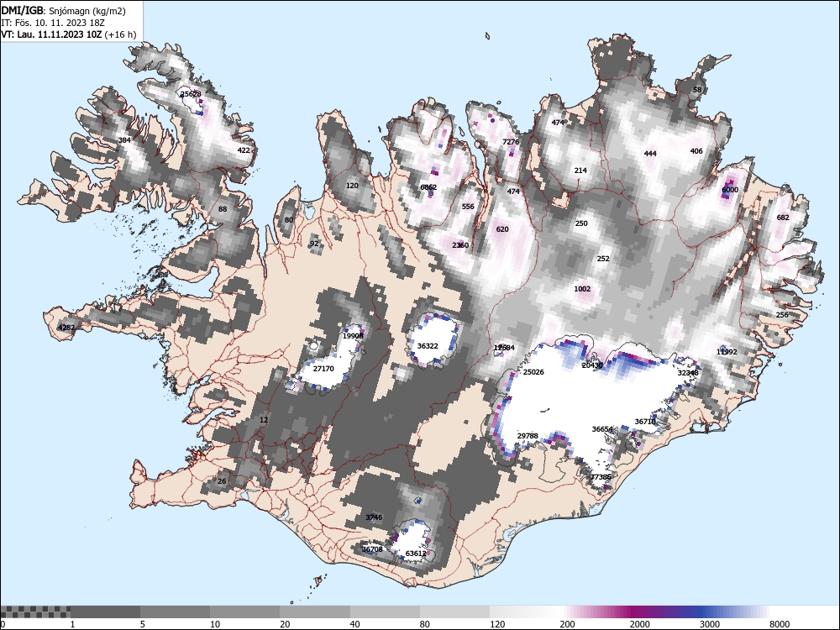Click the glacier value 25026
840x630 pixels.
click(x=534, y=371)
